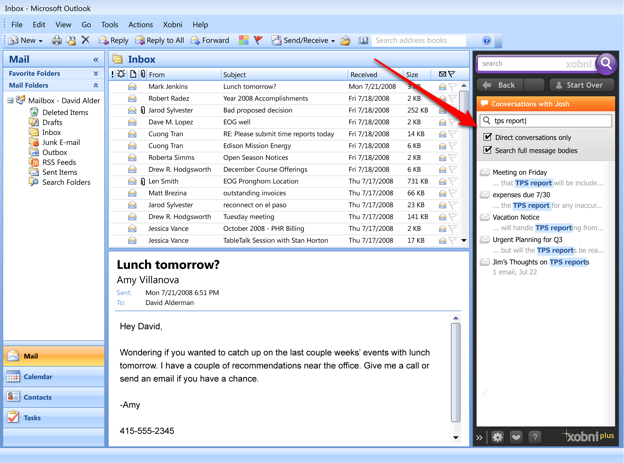624x463 pixels.
Task: Delete message using the X toolbar icon
Action: pyautogui.click(x=85, y=41)
